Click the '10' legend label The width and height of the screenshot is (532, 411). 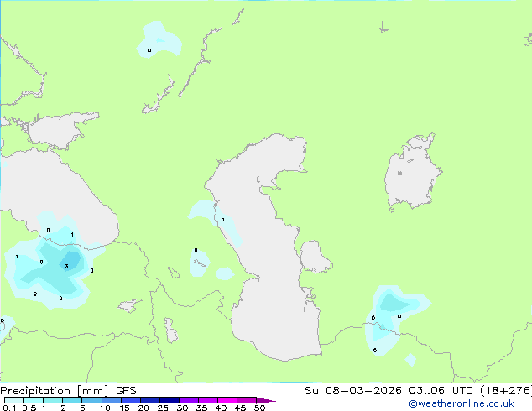[x=105, y=408]
